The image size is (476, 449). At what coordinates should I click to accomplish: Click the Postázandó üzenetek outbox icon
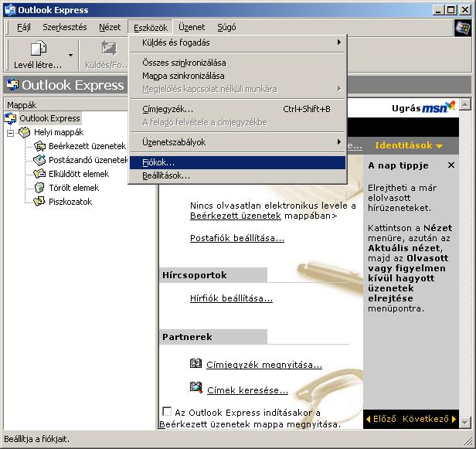(39, 160)
